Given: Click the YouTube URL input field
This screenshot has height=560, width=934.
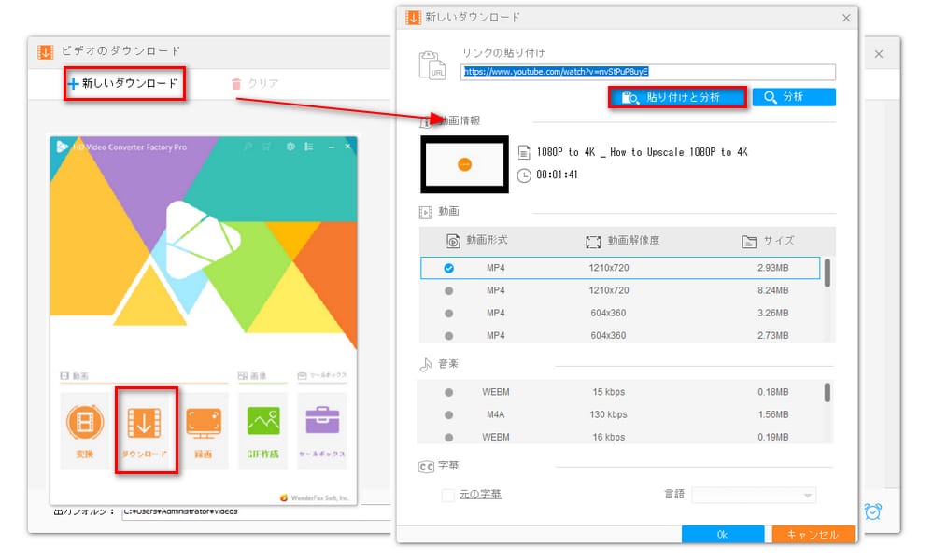Looking at the screenshot, I should point(648,72).
